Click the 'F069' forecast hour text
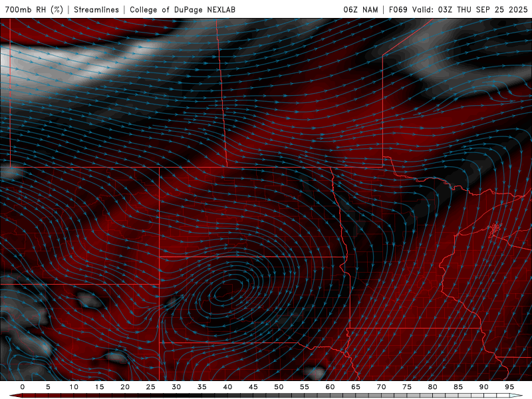Viewport: 532px width, 399px height. pyautogui.click(x=398, y=9)
